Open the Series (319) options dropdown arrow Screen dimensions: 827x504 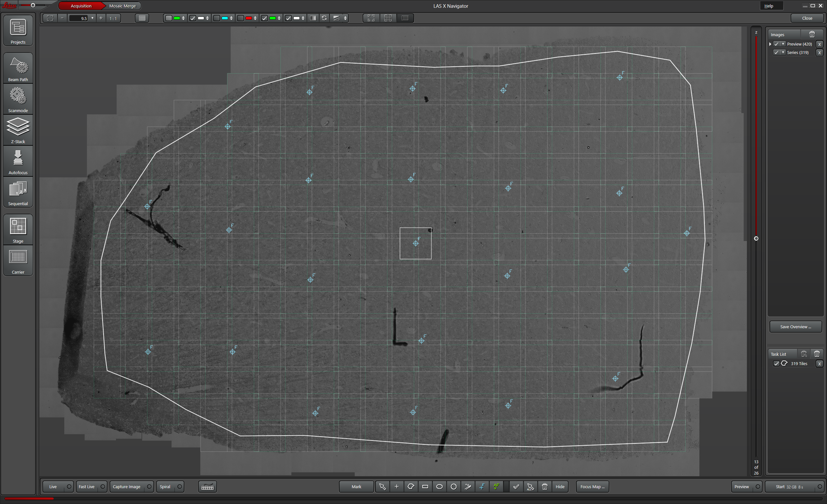coord(783,52)
